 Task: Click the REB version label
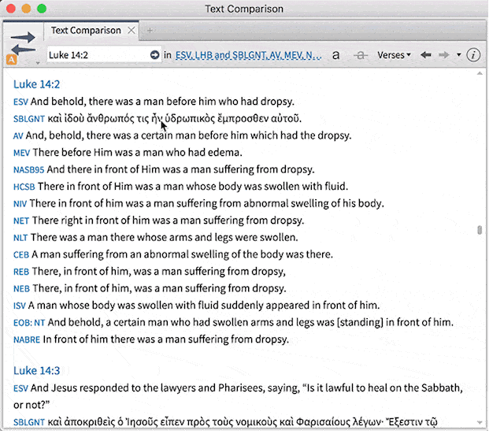pos(21,272)
